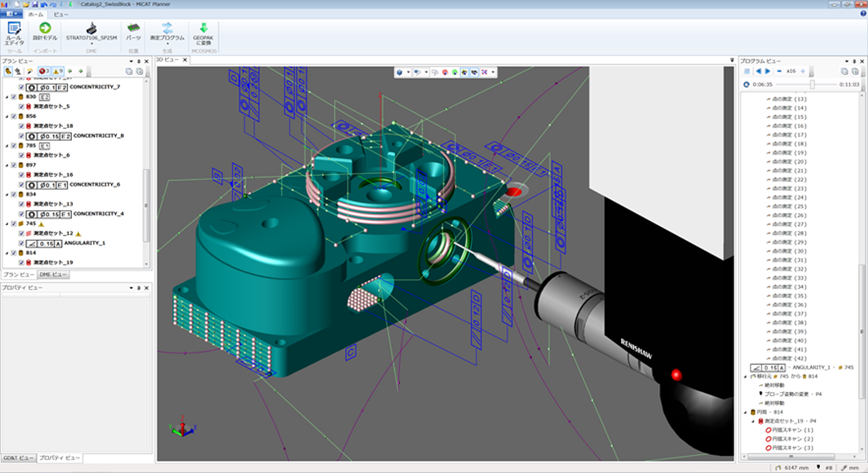Toggle checkbox for feature 856
The image size is (868, 473).
pos(13,116)
